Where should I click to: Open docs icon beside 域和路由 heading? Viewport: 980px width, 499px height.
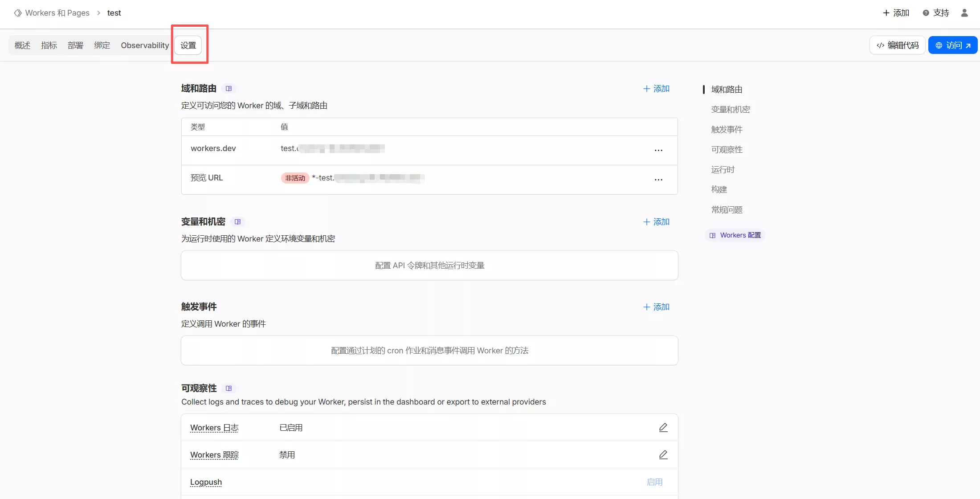(229, 89)
